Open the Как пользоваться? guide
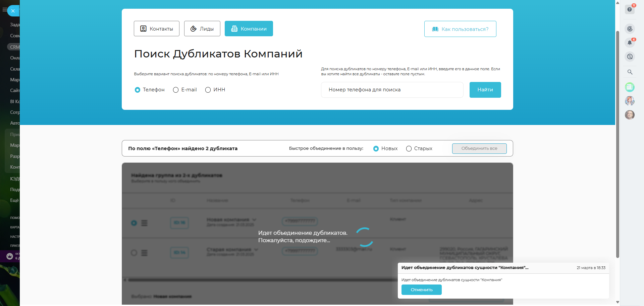Screen dimensions: 644x306 point(460,29)
